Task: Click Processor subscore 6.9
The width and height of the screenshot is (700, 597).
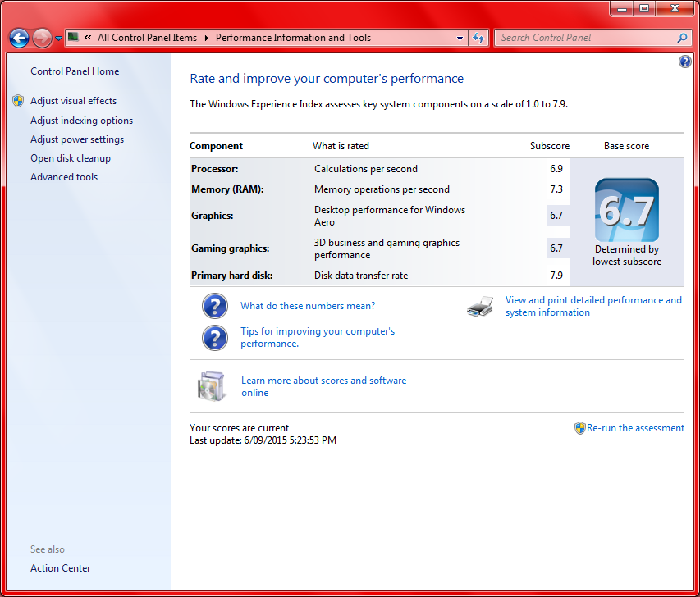Action: pyautogui.click(x=556, y=169)
